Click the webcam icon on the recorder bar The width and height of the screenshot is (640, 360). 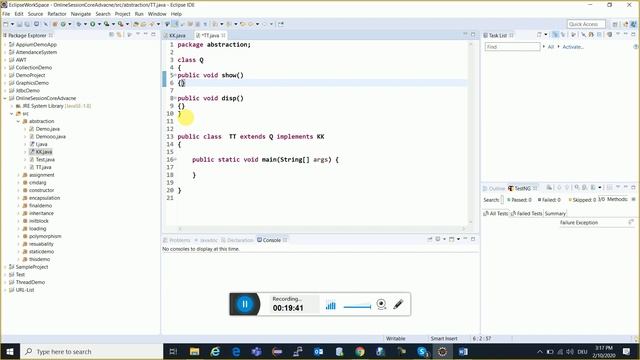coord(381,304)
